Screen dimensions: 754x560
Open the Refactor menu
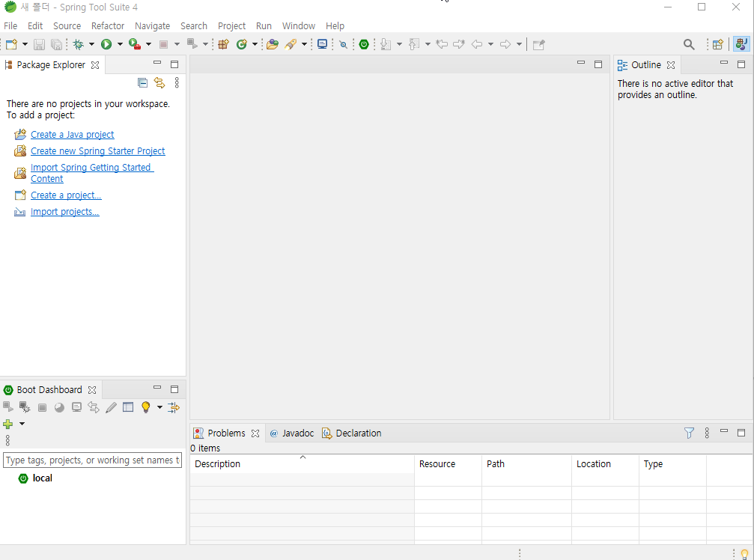pos(108,26)
